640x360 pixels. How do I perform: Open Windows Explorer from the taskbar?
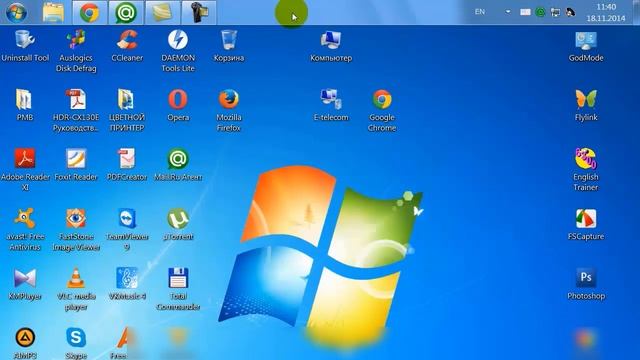(53, 12)
